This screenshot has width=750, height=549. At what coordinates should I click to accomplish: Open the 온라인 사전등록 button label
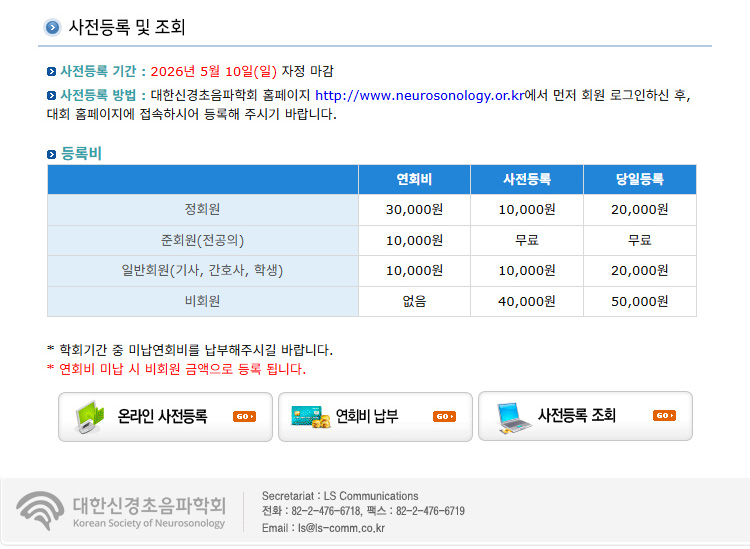click(x=162, y=416)
